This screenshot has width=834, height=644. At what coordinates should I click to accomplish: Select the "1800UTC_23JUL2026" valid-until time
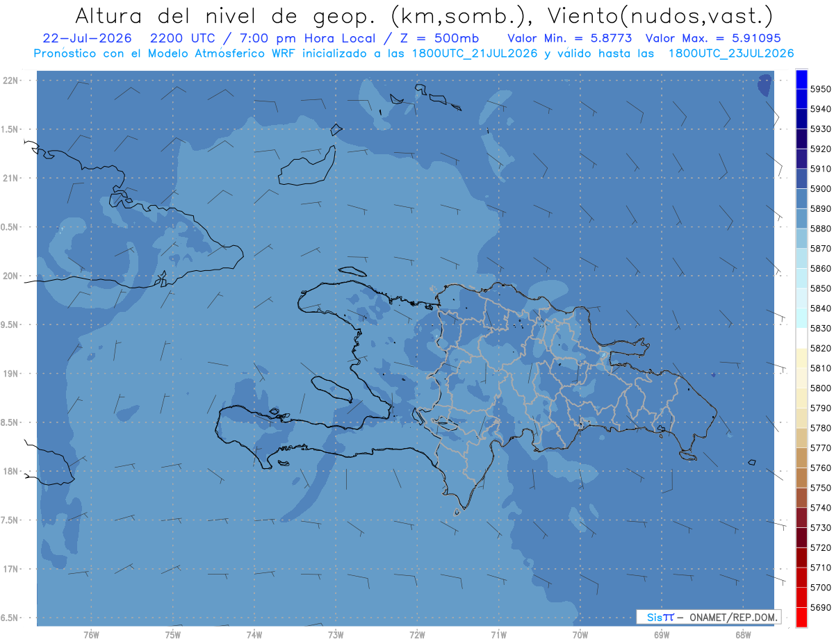pos(731,53)
